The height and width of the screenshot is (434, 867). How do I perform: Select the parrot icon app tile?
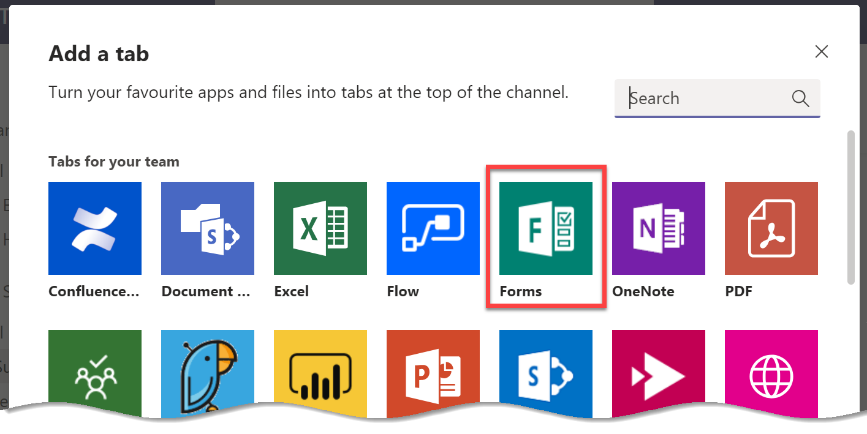pyautogui.click(x=207, y=372)
